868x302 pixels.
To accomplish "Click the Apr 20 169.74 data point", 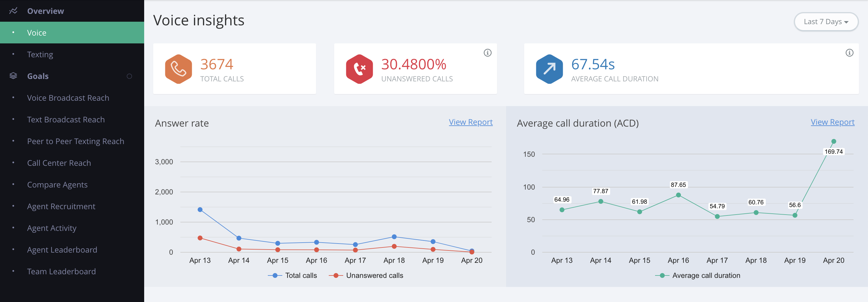I will tap(834, 141).
